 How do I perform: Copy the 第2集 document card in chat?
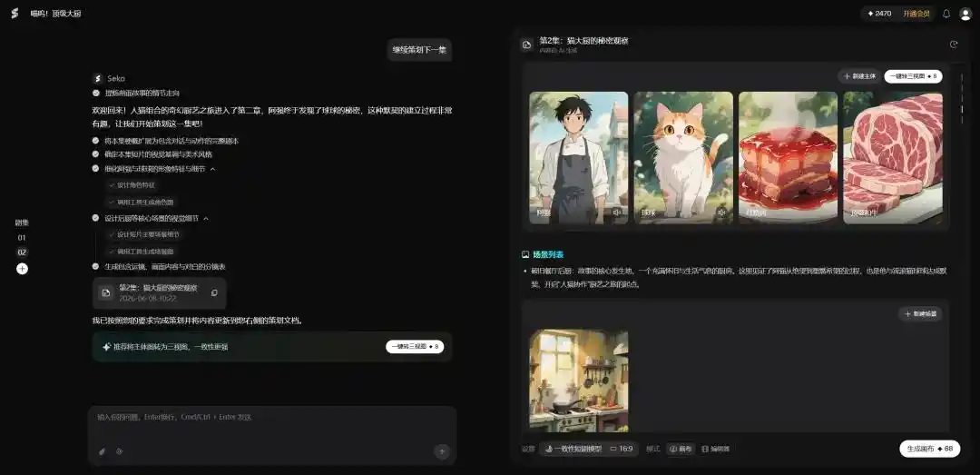(x=214, y=292)
